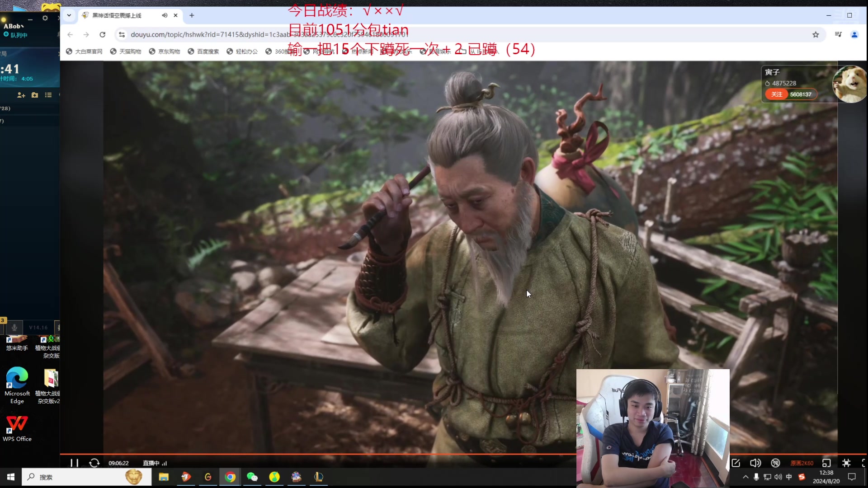Image resolution: width=868 pixels, height=488 pixels.
Task: Mute tab audio via speaker icon
Action: click(165, 15)
